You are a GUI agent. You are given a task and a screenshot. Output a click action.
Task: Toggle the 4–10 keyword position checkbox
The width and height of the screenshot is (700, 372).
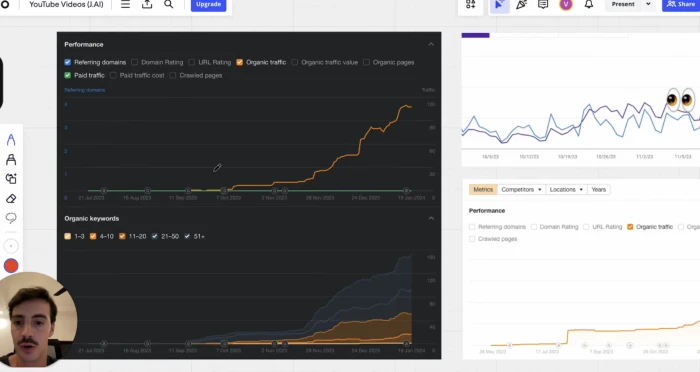(93, 236)
